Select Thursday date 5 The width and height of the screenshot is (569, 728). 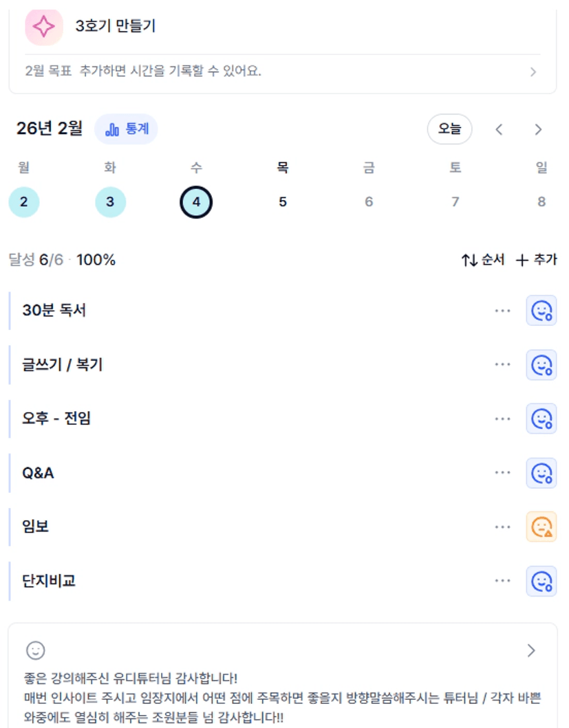coord(282,202)
